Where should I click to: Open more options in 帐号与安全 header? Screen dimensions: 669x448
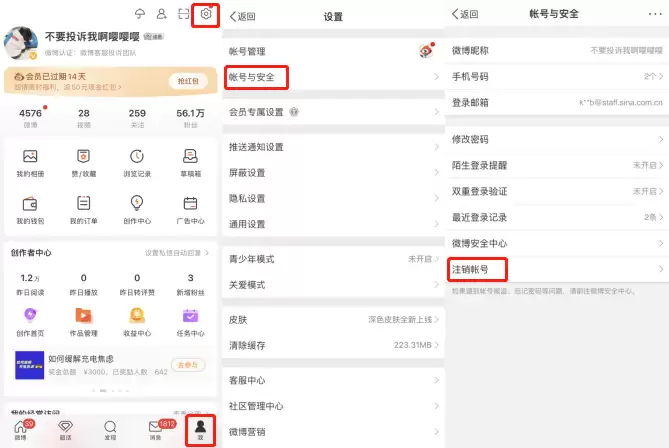pos(655,14)
